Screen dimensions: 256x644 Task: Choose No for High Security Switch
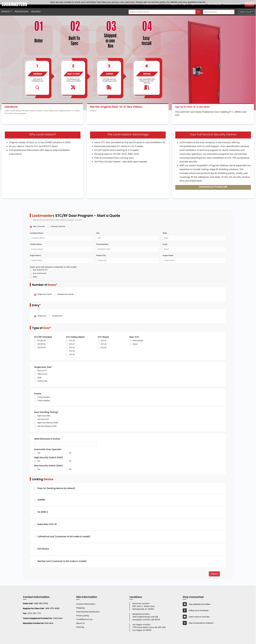click(x=67, y=462)
